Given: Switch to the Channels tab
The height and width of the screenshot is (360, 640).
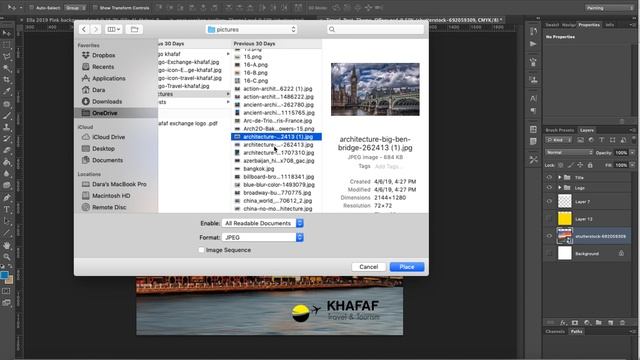Looking at the screenshot, I should coord(555,331).
